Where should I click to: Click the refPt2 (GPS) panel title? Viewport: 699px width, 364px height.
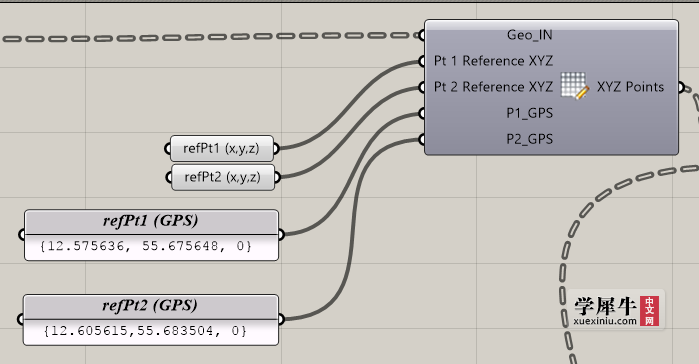pos(151,306)
